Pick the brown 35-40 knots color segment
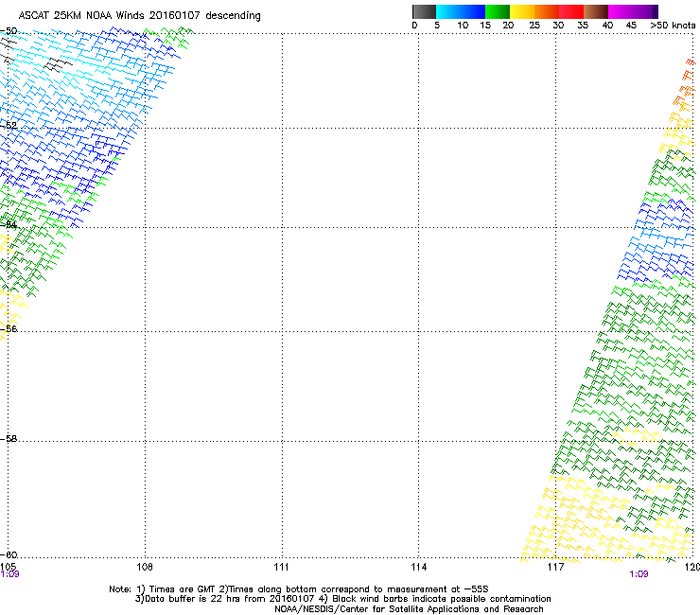This screenshot has height=615, width=700. click(x=596, y=11)
